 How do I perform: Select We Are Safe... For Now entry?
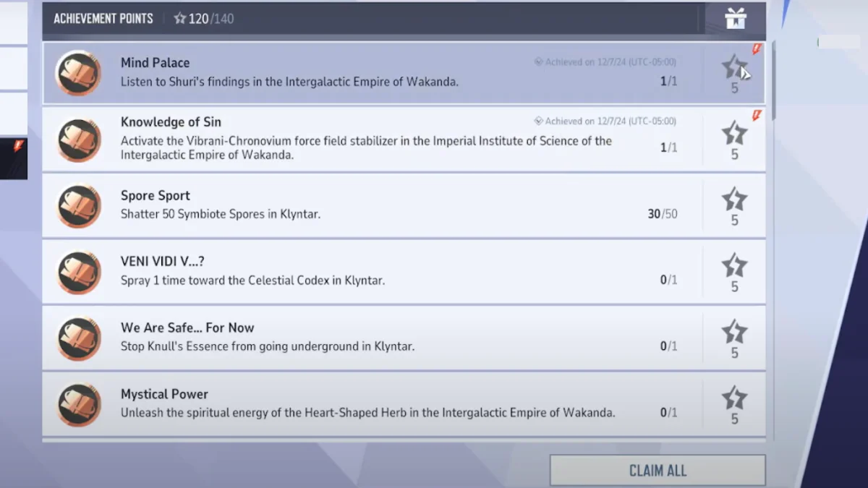coord(187,328)
